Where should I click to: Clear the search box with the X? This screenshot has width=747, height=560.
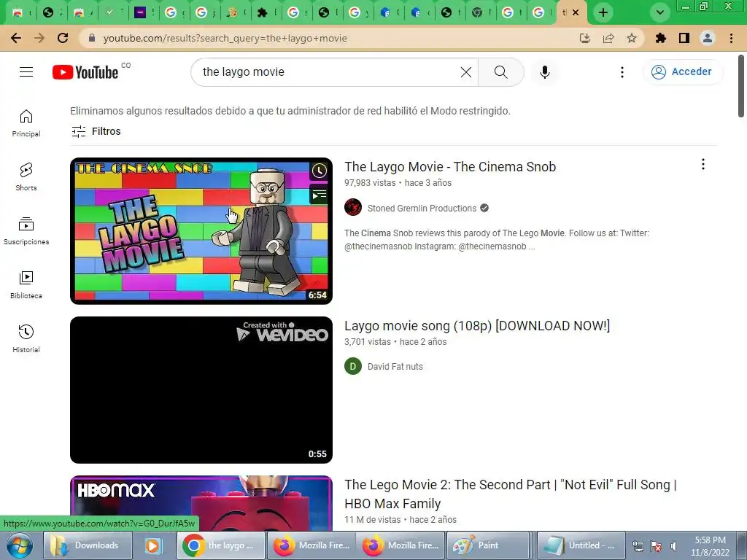(x=466, y=72)
